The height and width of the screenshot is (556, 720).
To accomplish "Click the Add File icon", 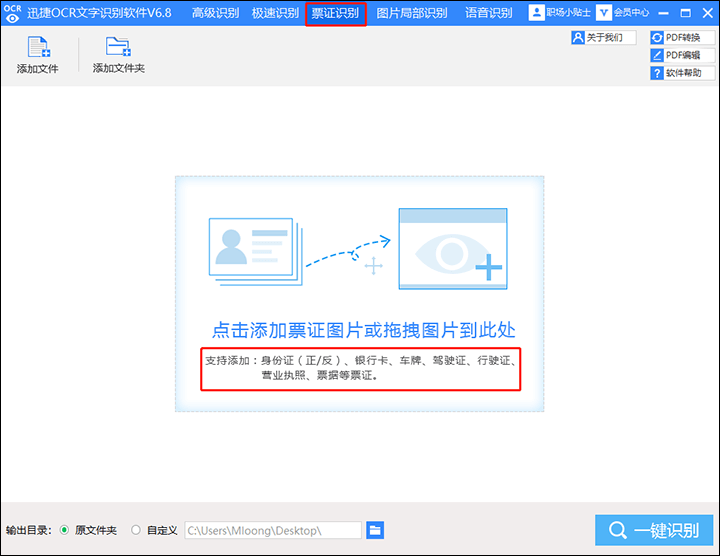I will coord(39,47).
